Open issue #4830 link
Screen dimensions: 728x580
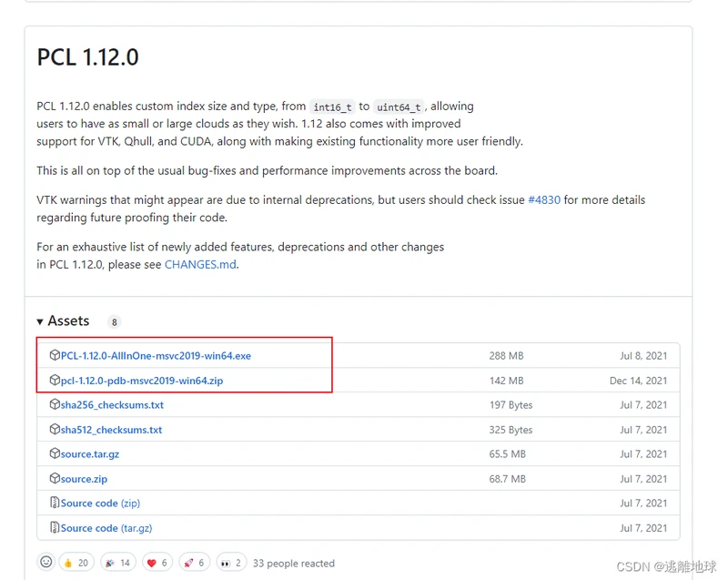(543, 200)
